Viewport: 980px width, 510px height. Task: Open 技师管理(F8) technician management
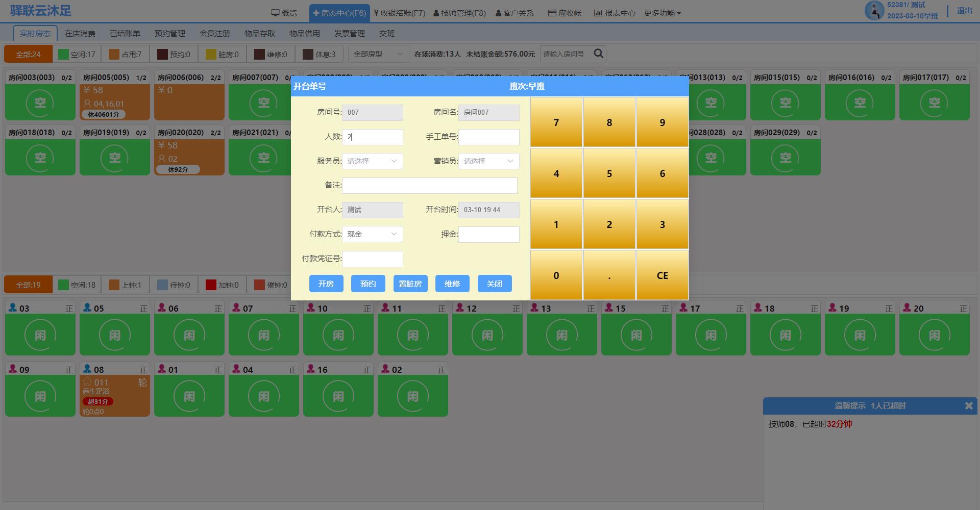pyautogui.click(x=459, y=13)
